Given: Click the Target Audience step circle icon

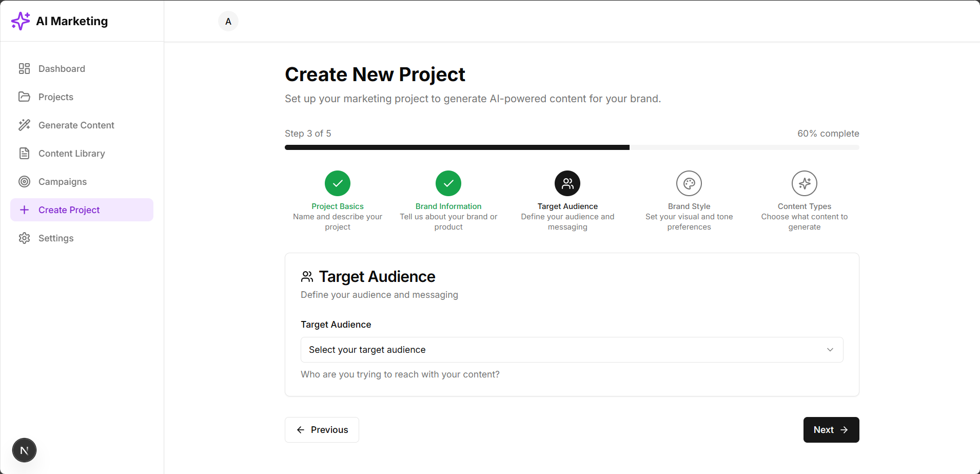Looking at the screenshot, I should (x=567, y=183).
